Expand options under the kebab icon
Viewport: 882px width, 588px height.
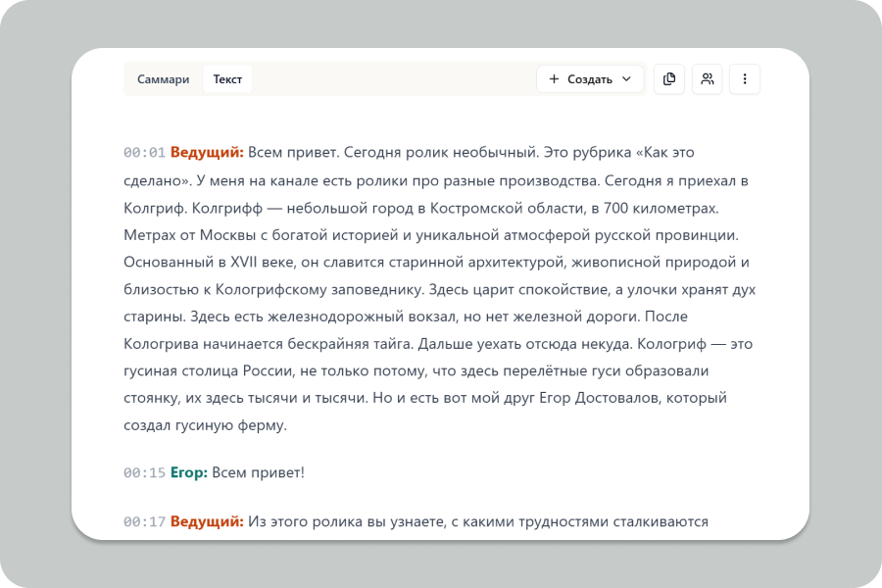[x=745, y=79]
